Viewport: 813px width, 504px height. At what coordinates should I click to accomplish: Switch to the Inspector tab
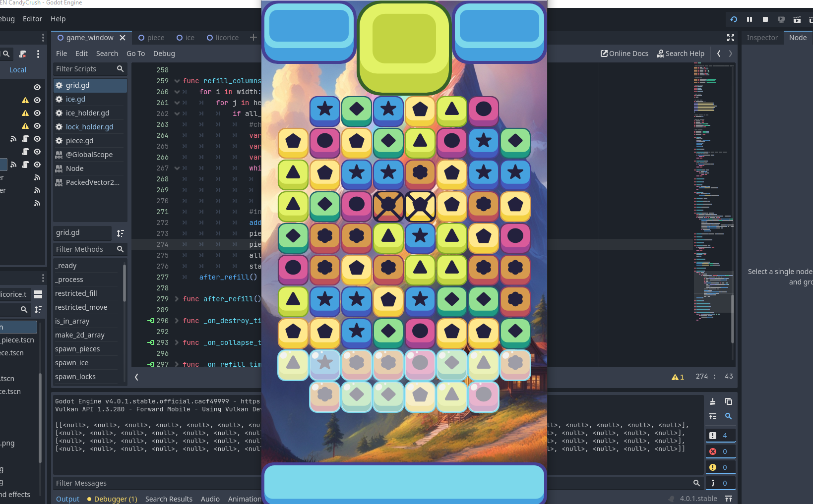[762, 38]
